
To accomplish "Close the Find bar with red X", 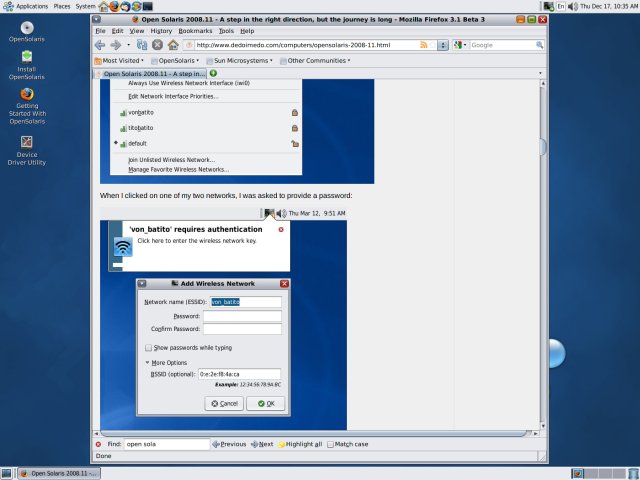I will point(98,444).
